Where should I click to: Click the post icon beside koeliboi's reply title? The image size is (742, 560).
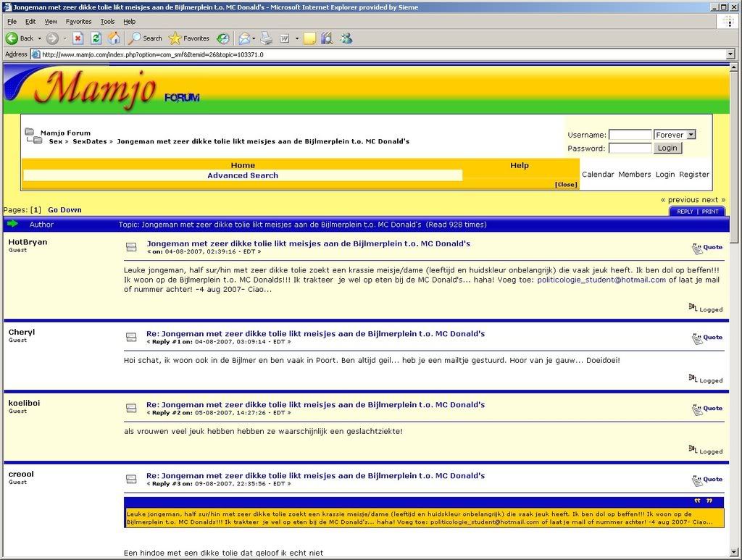131,408
